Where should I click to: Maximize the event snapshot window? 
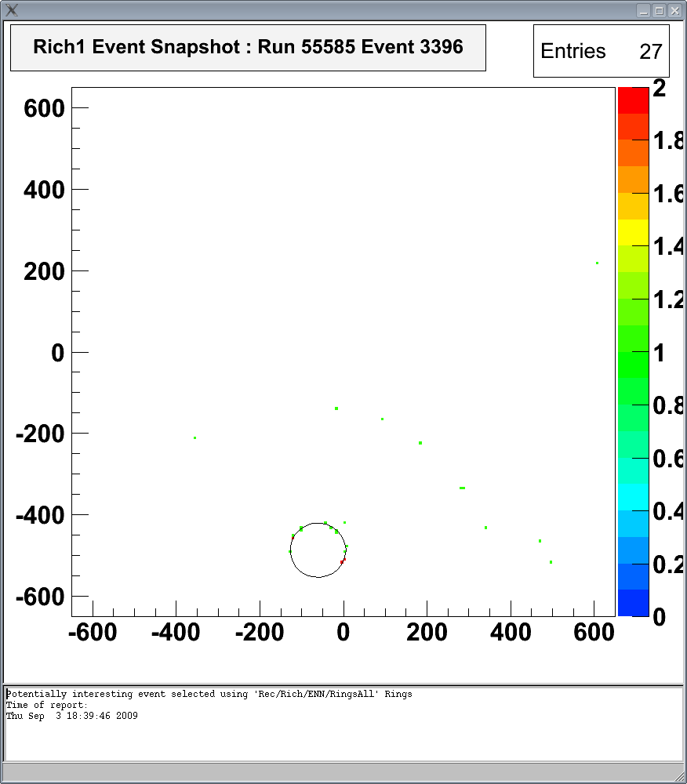pos(659,10)
